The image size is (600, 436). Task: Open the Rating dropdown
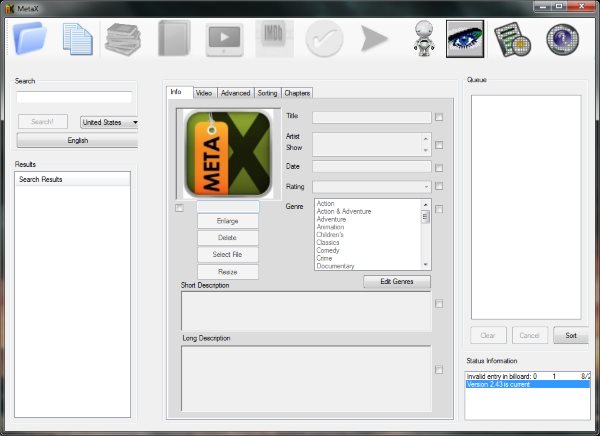372,187
